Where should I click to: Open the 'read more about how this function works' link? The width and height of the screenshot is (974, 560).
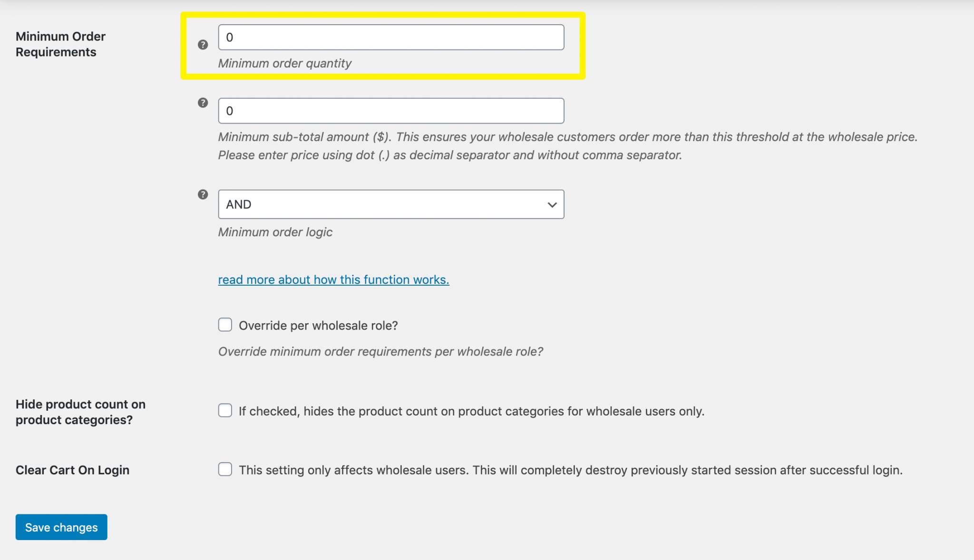[x=333, y=280]
